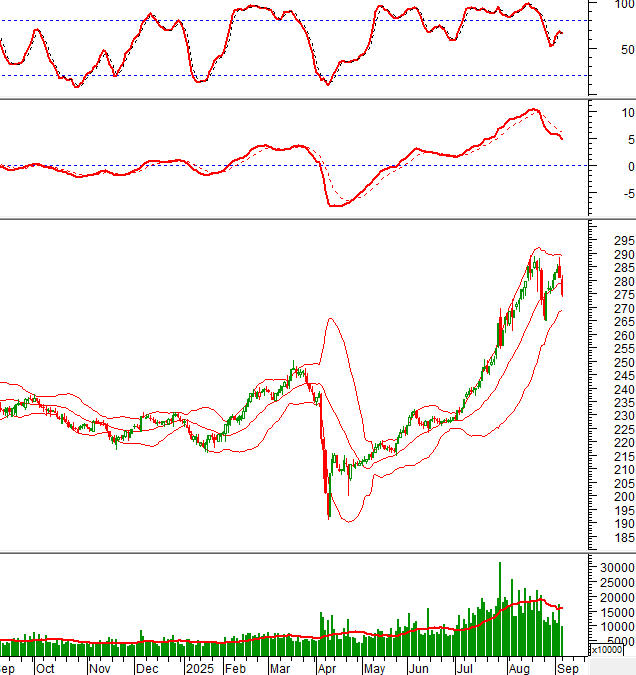Click the tallest green volume bar in late July

(500, 609)
